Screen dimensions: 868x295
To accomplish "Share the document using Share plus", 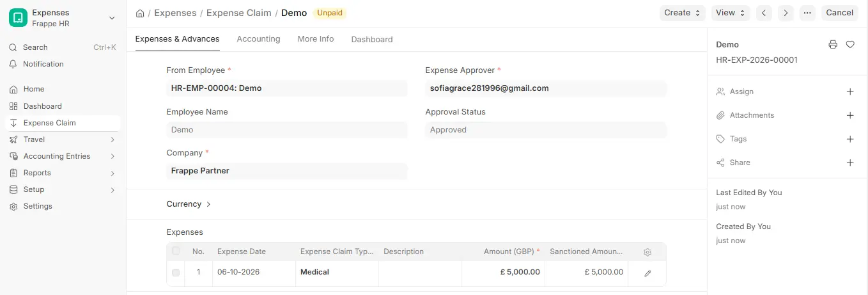I will [850, 163].
